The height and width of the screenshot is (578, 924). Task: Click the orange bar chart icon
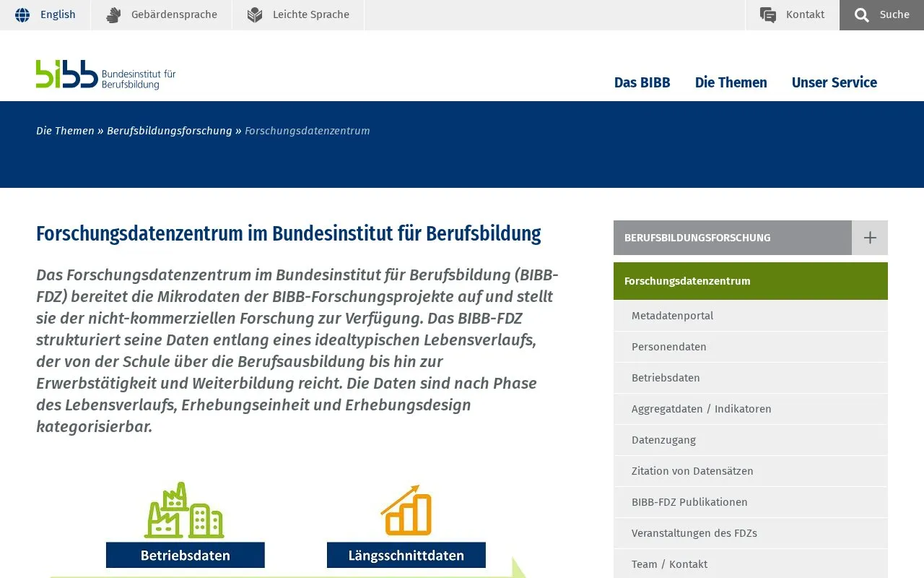click(406, 510)
